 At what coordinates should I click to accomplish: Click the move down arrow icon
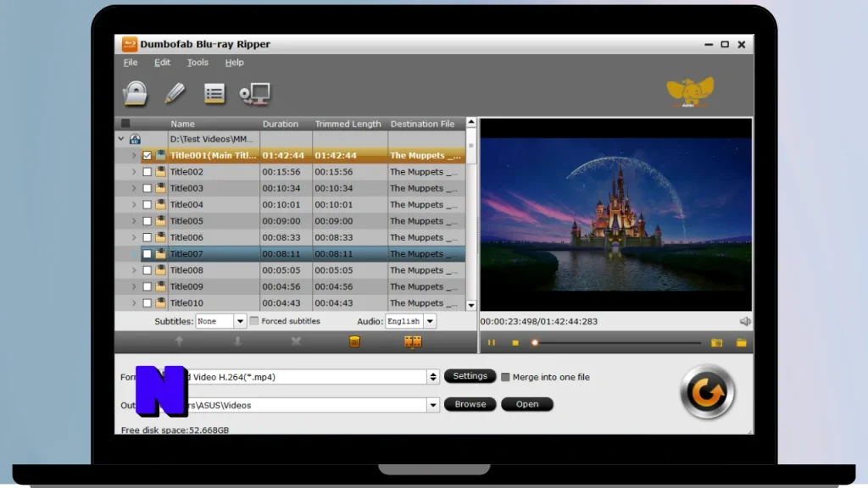point(237,341)
